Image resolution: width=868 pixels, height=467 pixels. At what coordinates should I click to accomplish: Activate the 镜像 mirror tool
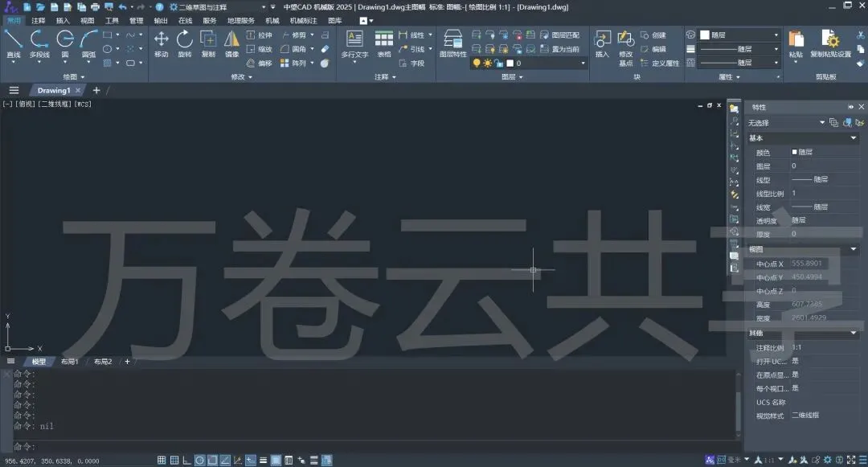click(x=232, y=44)
